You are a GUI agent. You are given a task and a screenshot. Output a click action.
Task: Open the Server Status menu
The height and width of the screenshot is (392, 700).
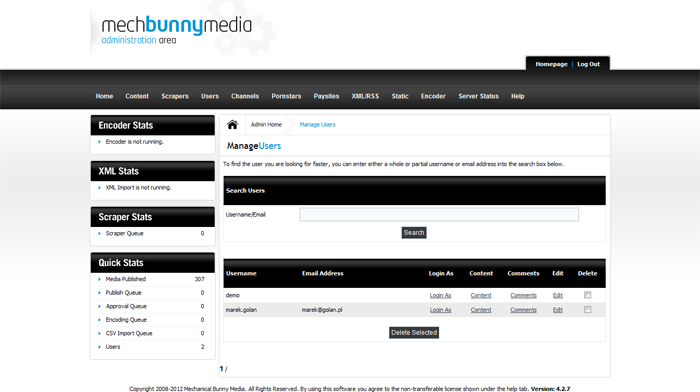(x=478, y=96)
